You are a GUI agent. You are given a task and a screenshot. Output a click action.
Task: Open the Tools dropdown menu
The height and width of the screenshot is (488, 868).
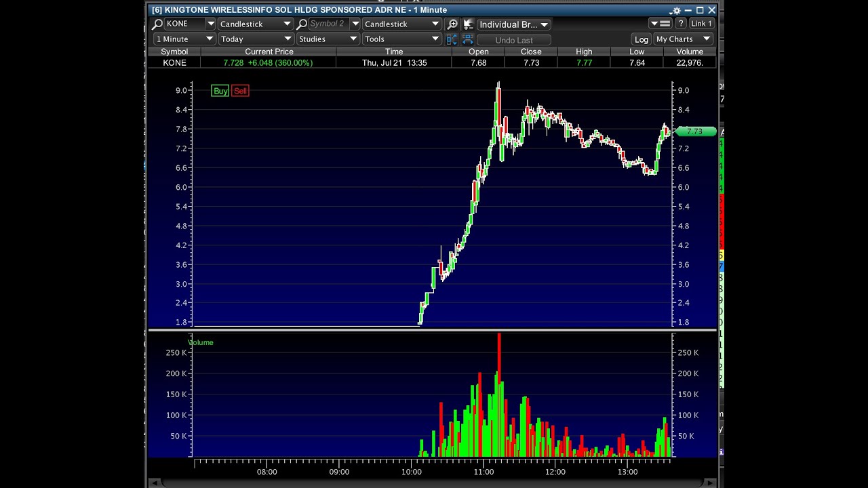coord(402,39)
